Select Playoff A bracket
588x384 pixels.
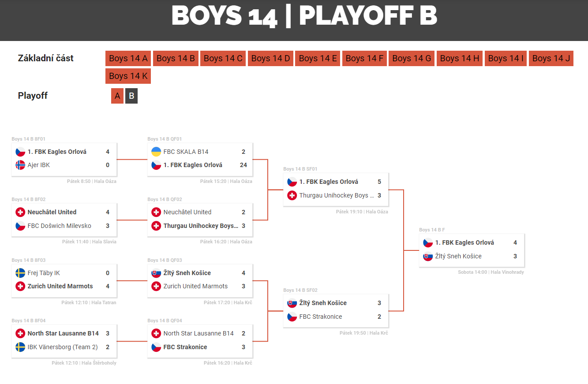[117, 96]
